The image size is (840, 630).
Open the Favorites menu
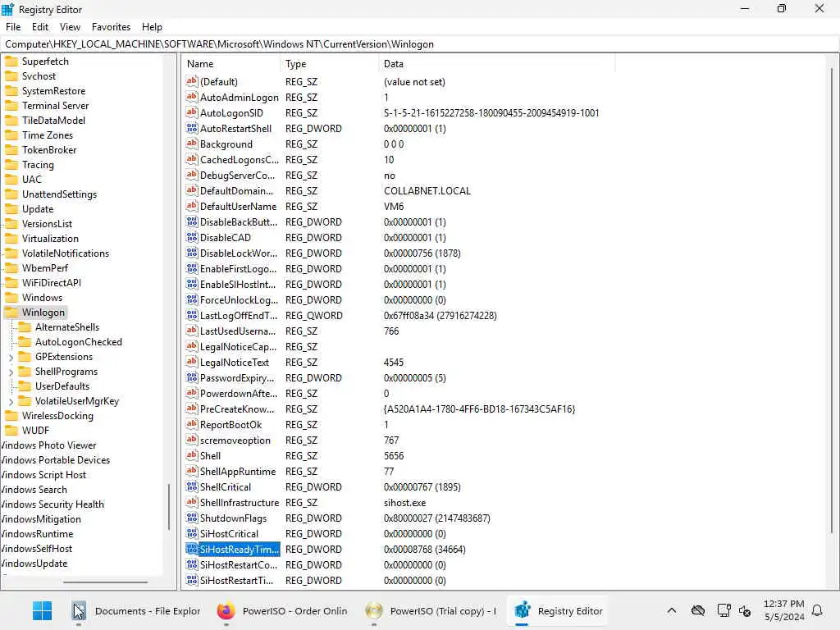pos(111,27)
